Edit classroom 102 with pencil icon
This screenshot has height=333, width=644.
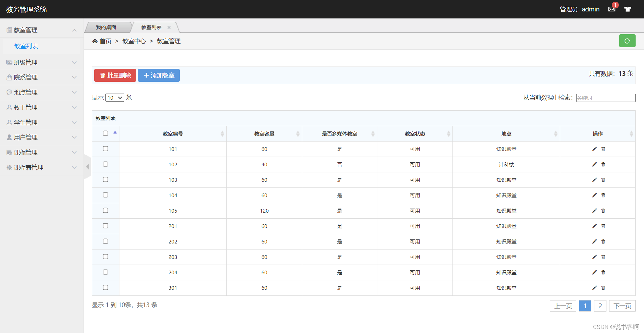click(x=594, y=164)
